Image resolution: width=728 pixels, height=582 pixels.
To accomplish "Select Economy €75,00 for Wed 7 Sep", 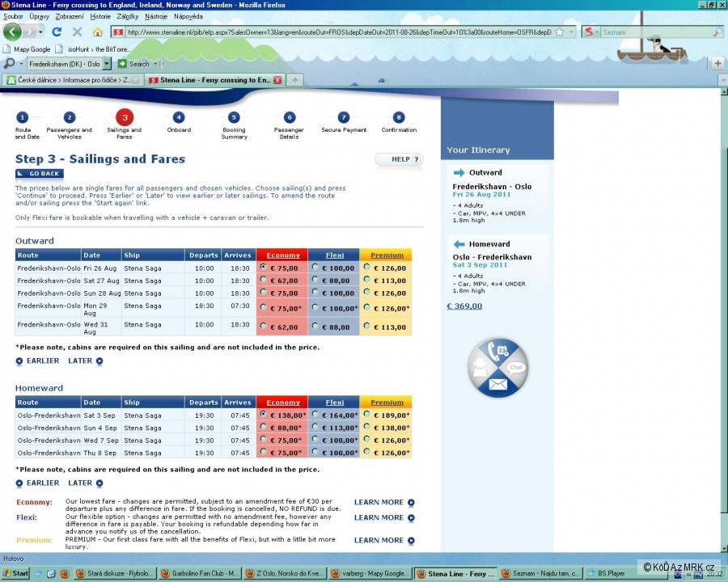I will point(263,439).
